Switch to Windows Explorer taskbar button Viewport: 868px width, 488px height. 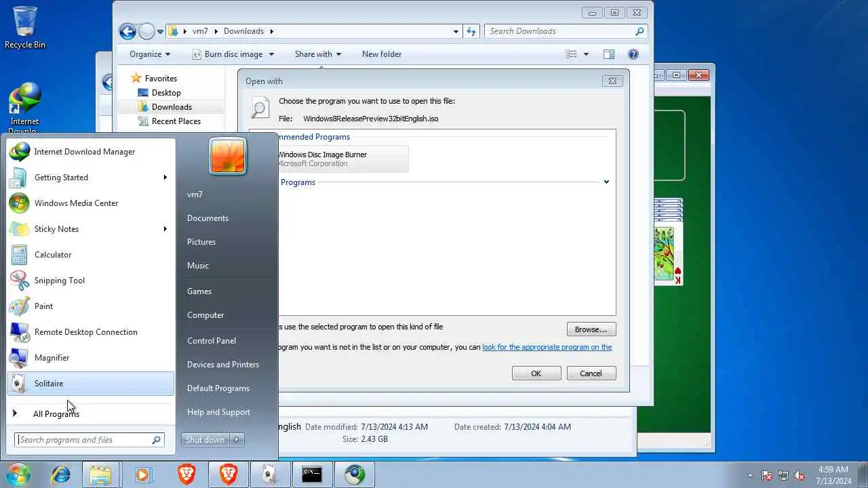coord(100,474)
